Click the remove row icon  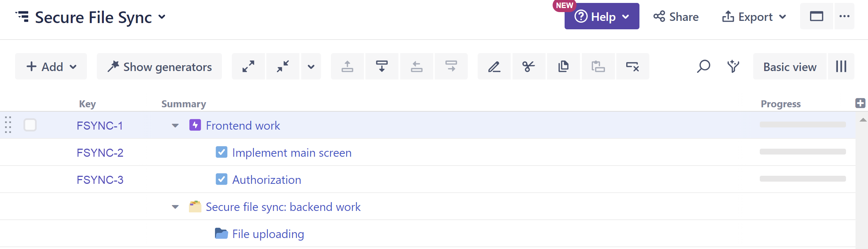pyautogui.click(x=632, y=67)
